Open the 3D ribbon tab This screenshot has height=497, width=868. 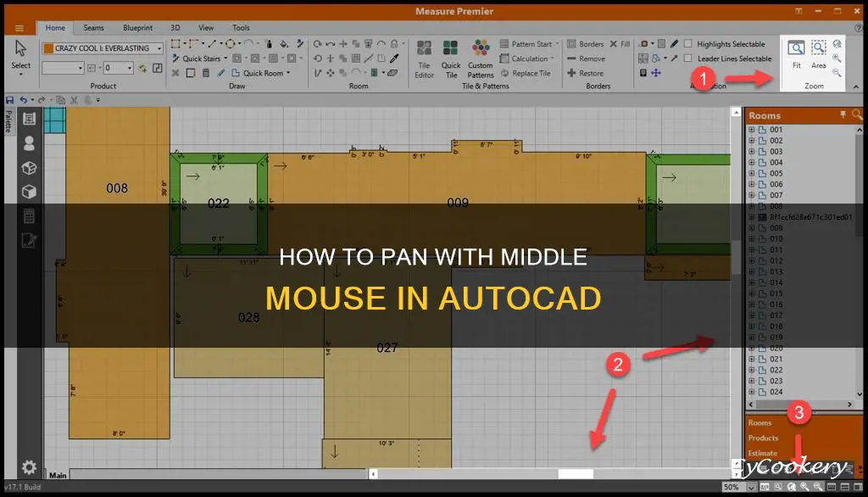175,28
